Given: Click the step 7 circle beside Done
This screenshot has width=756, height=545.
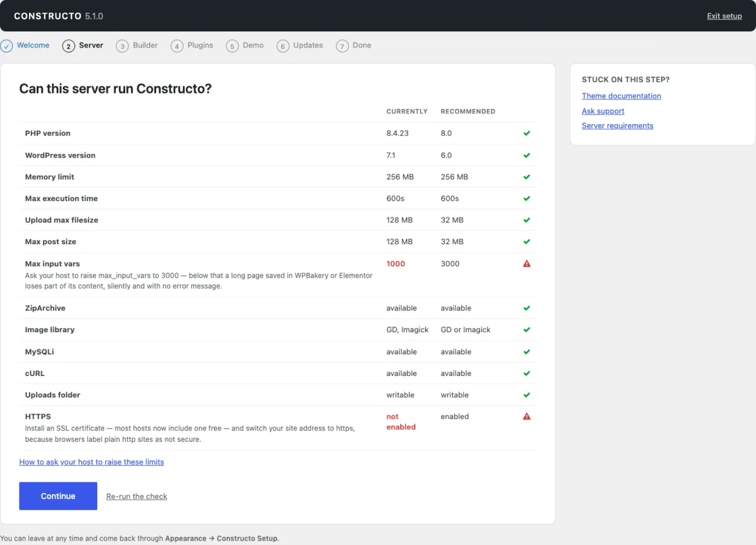Looking at the screenshot, I should [342, 46].
